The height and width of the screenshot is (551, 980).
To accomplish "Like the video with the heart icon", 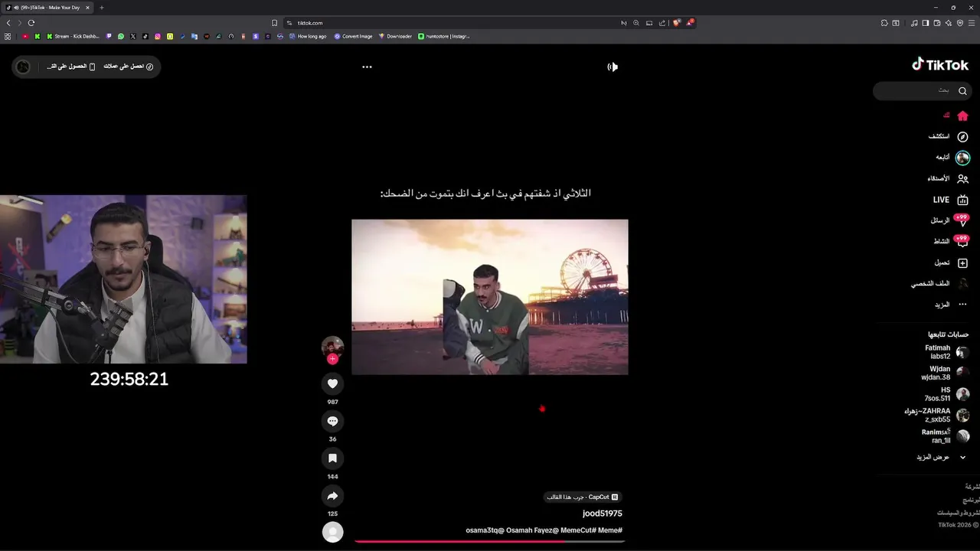I will point(332,383).
